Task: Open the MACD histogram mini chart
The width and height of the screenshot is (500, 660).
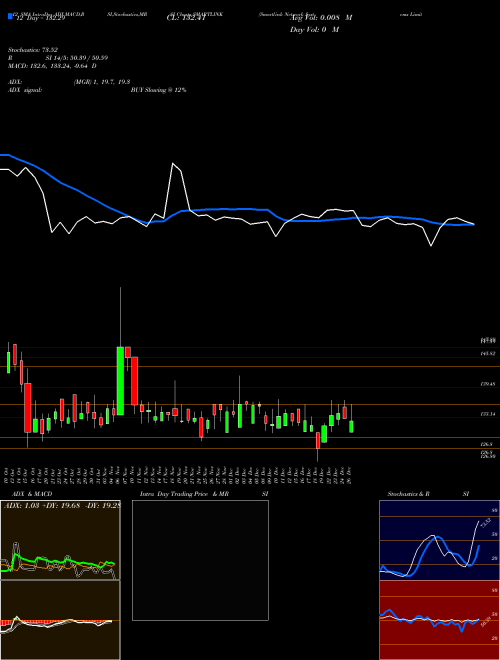Action: (x=60, y=620)
